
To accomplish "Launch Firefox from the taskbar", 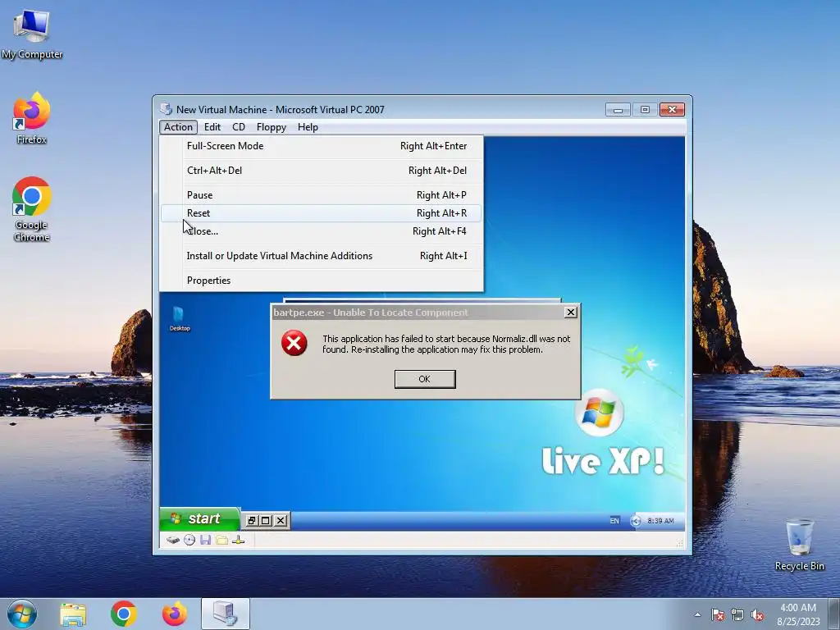I will click(x=175, y=614).
